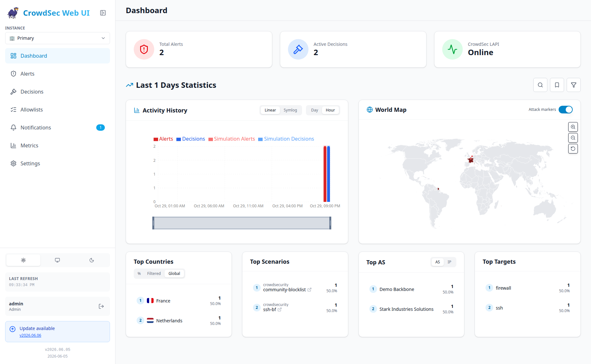
Task: Click the LAPI status pulse icon
Action: [452, 49]
